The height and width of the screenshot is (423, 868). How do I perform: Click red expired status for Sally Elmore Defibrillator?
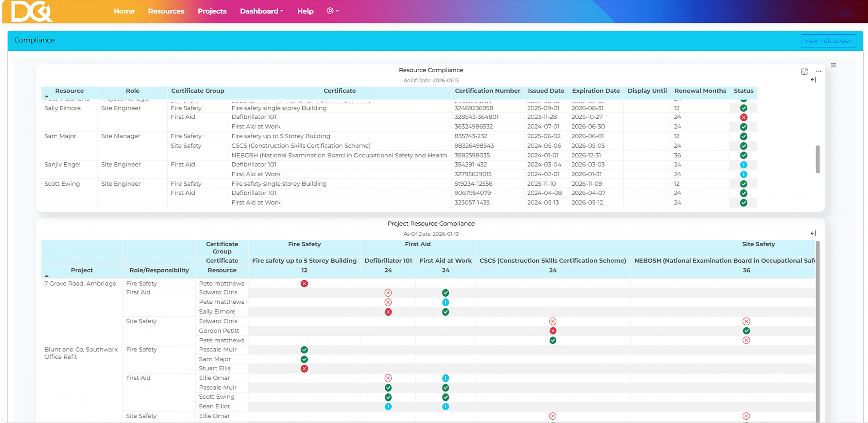click(x=744, y=117)
